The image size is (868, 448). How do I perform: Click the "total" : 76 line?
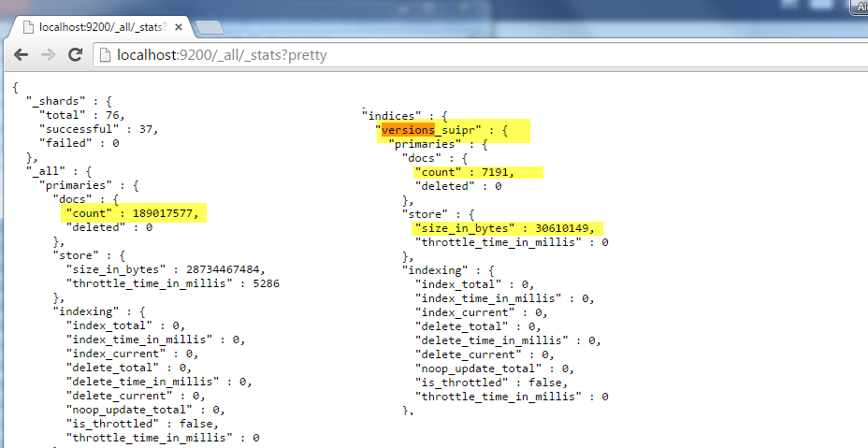pyautogui.click(x=82, y=115)
